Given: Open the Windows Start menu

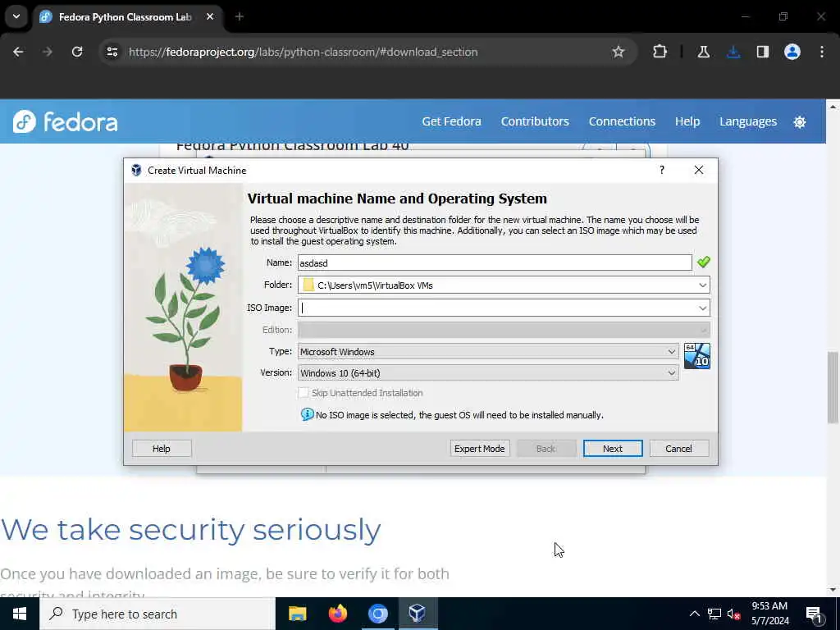Looking at the screenshot, I should (x=20, y=614).
